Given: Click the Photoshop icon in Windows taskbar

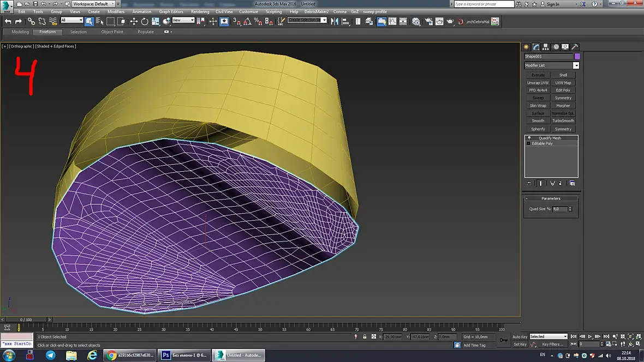Looking at the screenshot, I should coord(166,355).
